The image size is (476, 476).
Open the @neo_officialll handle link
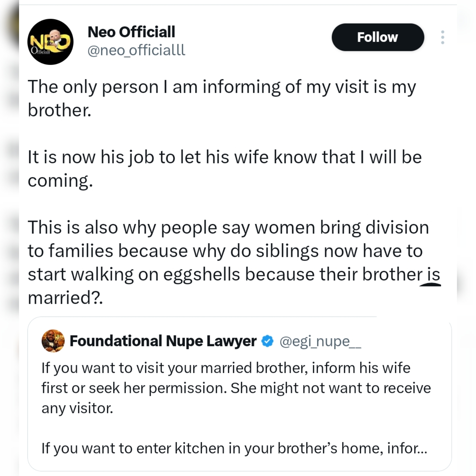[136, 51]
